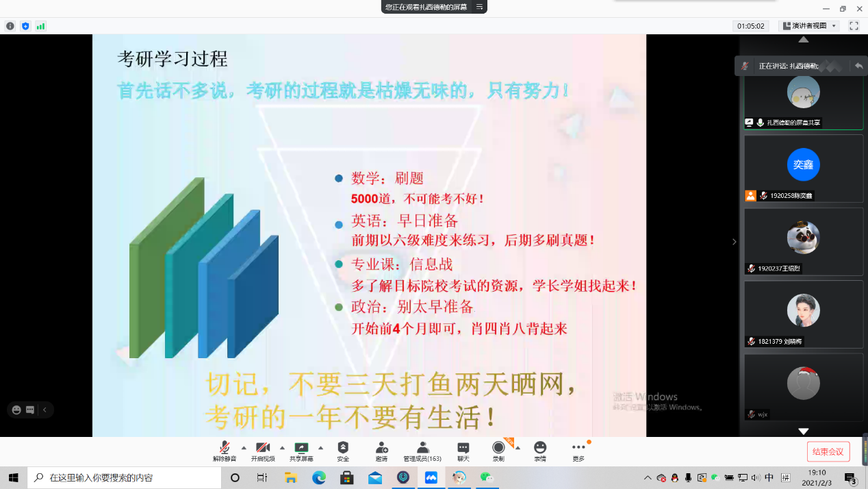
Task: Click the 结束会议 end meeting button
Action: point(828,452)
